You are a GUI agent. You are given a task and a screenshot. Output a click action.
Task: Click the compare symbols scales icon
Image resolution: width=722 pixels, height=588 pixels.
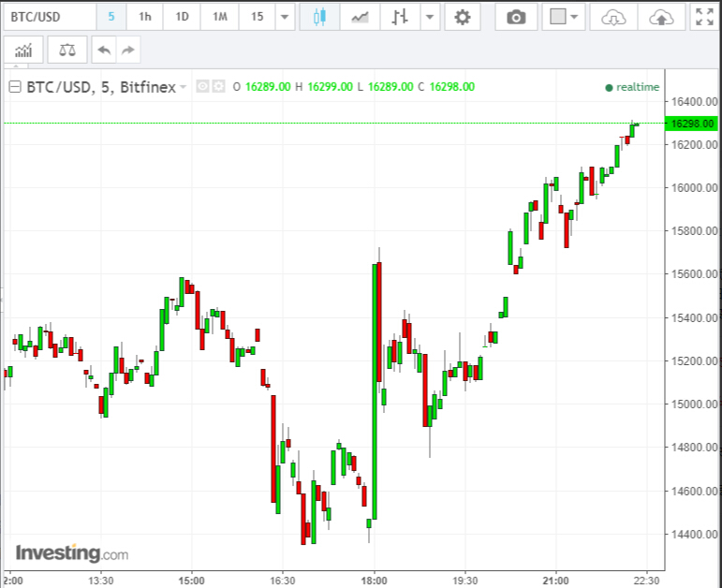[67, 51]
